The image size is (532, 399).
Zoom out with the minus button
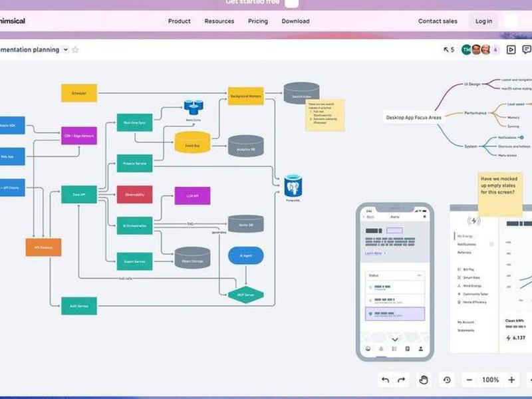[469, 380]
